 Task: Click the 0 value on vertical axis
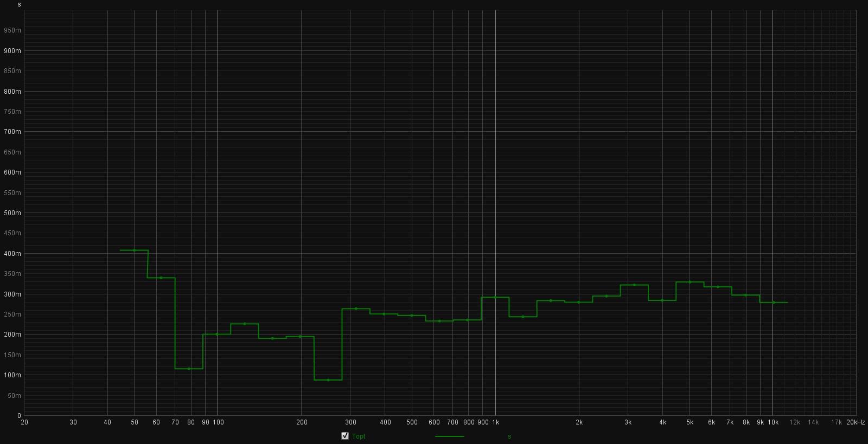click(19, 416)
